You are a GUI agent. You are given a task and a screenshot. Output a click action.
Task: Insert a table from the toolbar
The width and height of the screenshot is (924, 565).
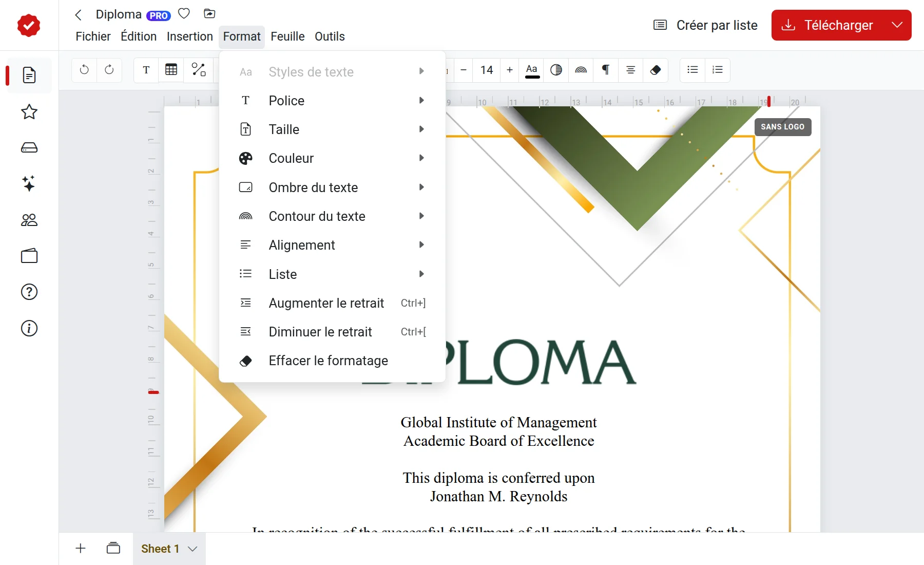[171, 70]
